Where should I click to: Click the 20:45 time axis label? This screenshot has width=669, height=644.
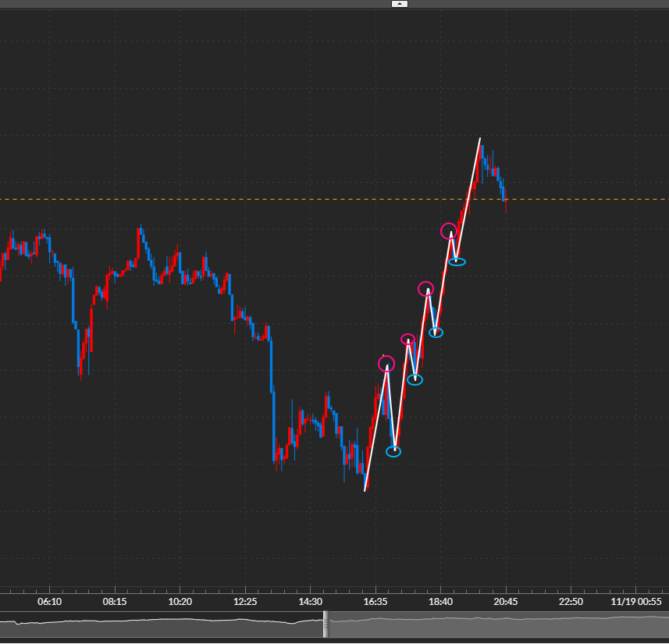tap(506, 602)
